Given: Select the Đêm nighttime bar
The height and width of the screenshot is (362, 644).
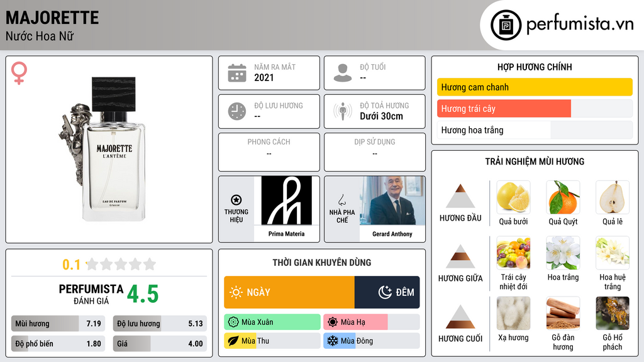Looking at the screenshot, I should pos(387,292).
